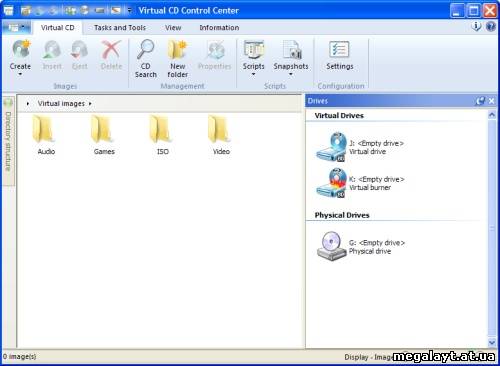Open the Settings configuration icon
The height and width of the screenshot is (366, 500).
(x=339, y=50)
